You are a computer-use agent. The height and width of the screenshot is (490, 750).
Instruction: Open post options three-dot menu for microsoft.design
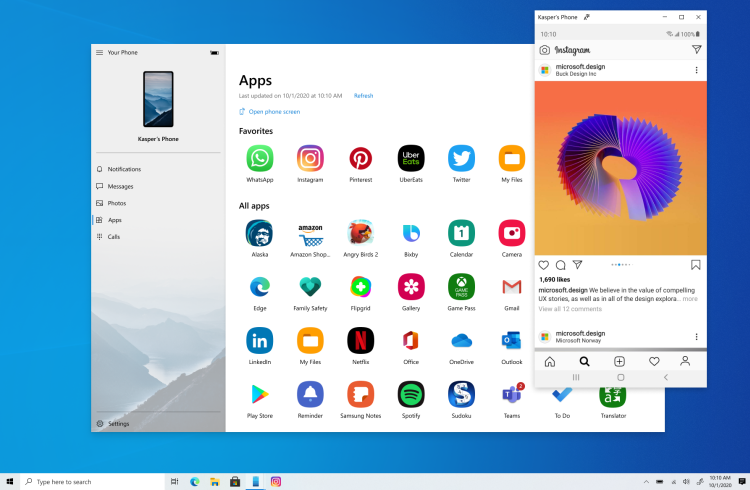click(696, 70)
